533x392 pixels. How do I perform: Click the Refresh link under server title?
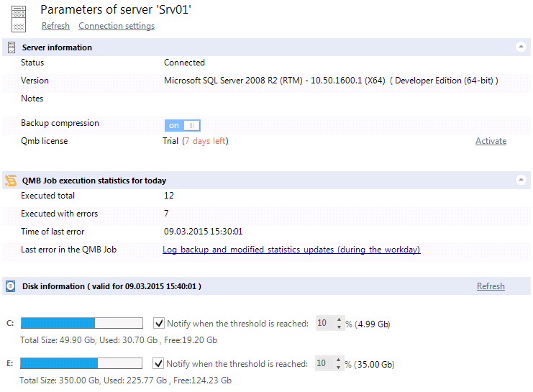point(56,26)
